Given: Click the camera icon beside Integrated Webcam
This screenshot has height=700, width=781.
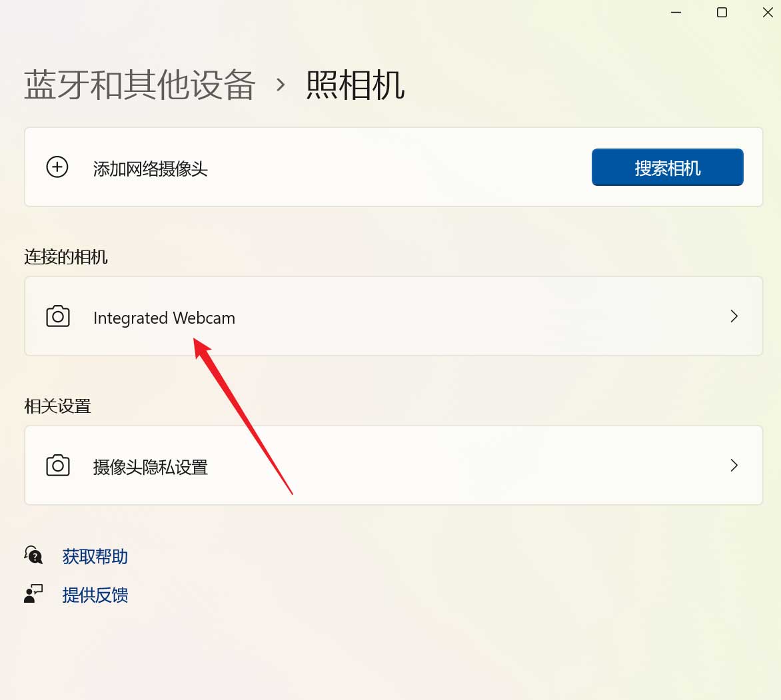Looking at the screenshot, I should (57, 316).
